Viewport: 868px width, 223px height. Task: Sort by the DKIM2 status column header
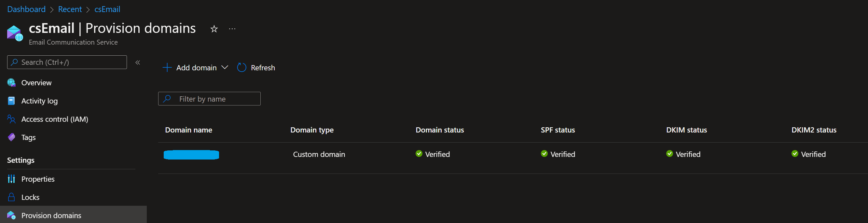click(x=814, y=130)
